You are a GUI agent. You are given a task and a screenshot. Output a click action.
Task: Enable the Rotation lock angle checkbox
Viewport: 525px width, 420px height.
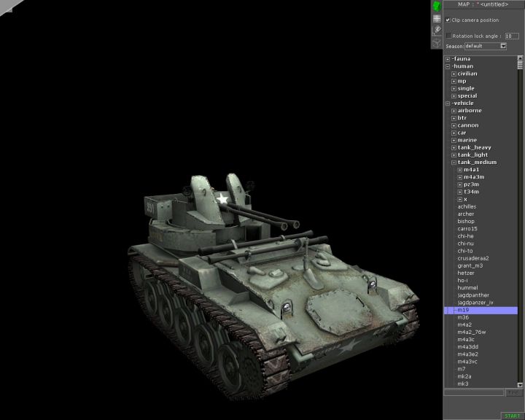pyautogui.click(x=448, y=35)
